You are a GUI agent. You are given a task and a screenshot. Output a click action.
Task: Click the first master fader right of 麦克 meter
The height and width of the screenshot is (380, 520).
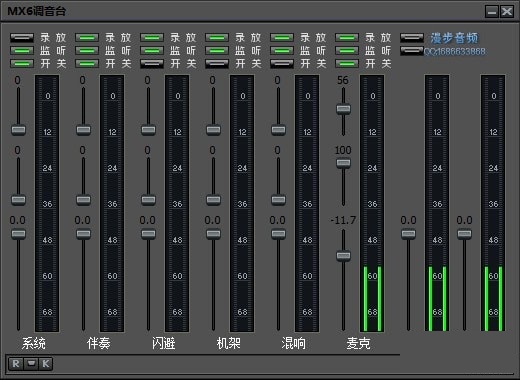point(408,234)
